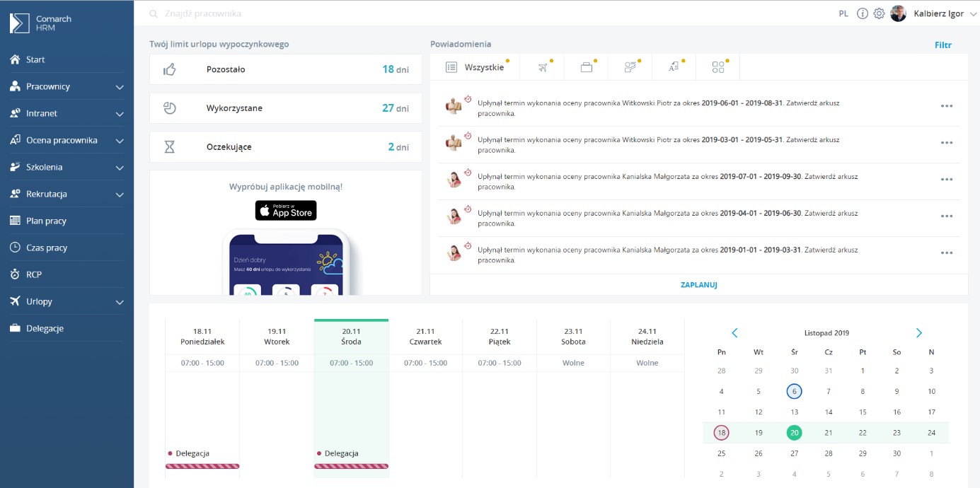
Task: Expand the Rekrutacja menu chevron
Action: (x=120, y=194)
